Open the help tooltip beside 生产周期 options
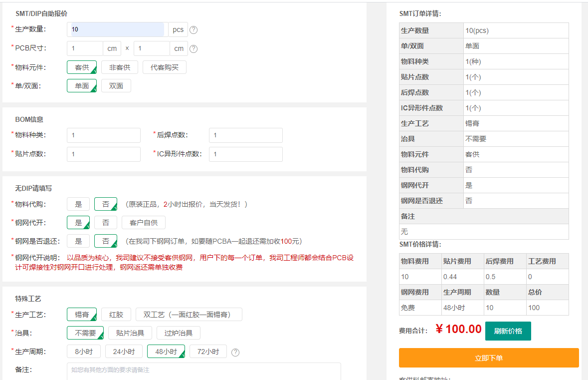588x380 pixels. 235,352
